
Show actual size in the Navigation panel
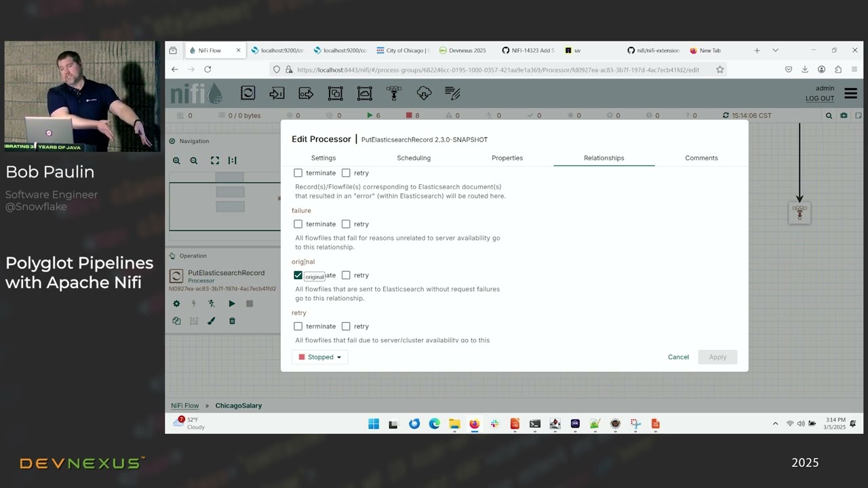pyautogui.click(x=233, y=161)
